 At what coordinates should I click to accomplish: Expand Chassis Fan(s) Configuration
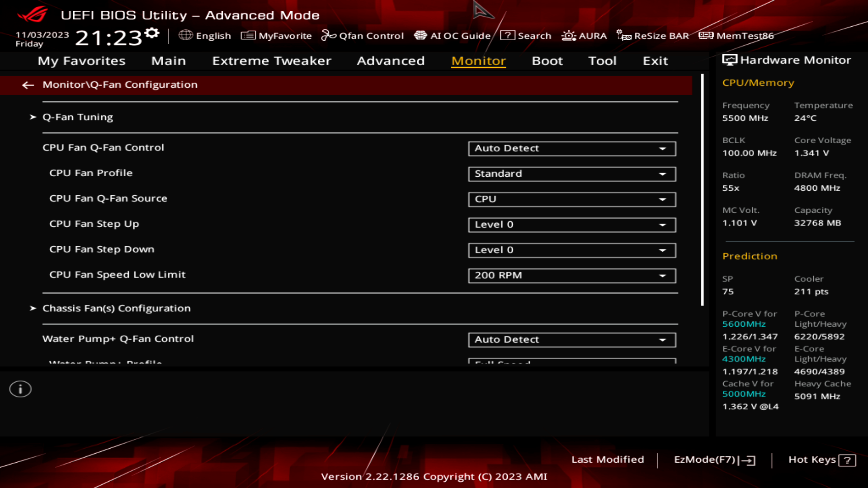[117, 307]
